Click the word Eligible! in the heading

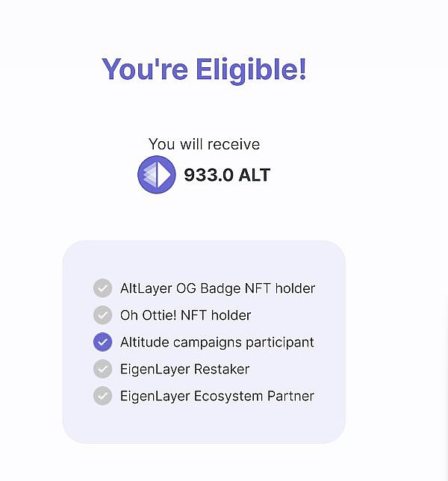251,69
